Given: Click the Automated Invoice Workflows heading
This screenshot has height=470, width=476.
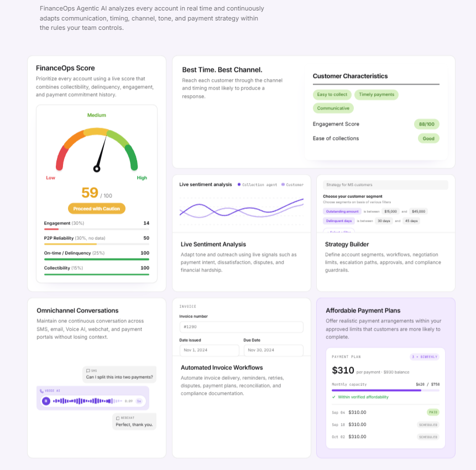Looking at the screenshot, I should pyautogui.click(x=222, y=368).
